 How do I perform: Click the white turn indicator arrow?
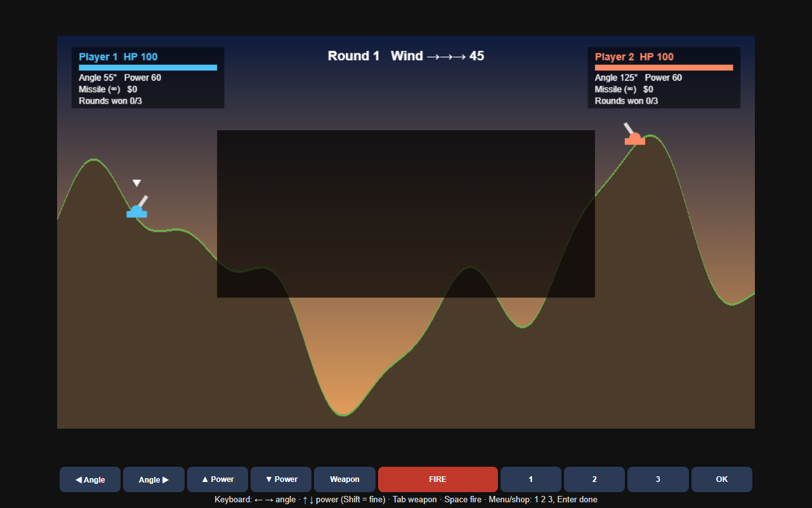tap(136, 184)
